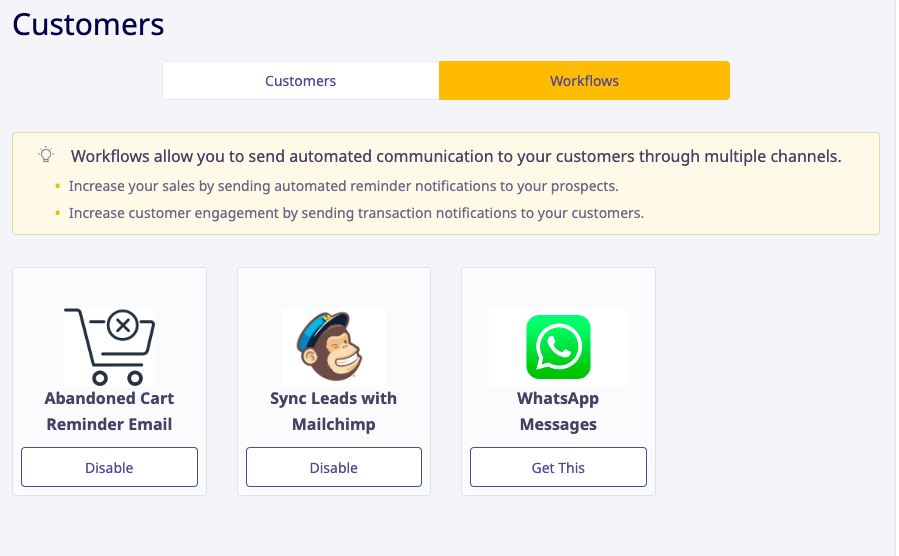Click the lightbulb tip icon

click(x=46, y=155)
